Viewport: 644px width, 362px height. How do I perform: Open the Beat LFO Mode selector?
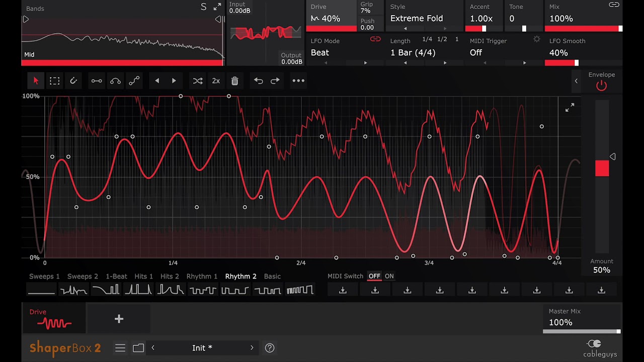pos(320,53)
